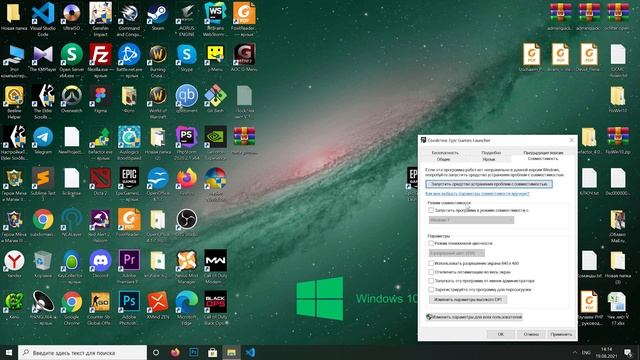The width and height of the screenshot is (640, 360).
Task: Select the OBS Studio desktop icon
Action: [187, 223]
